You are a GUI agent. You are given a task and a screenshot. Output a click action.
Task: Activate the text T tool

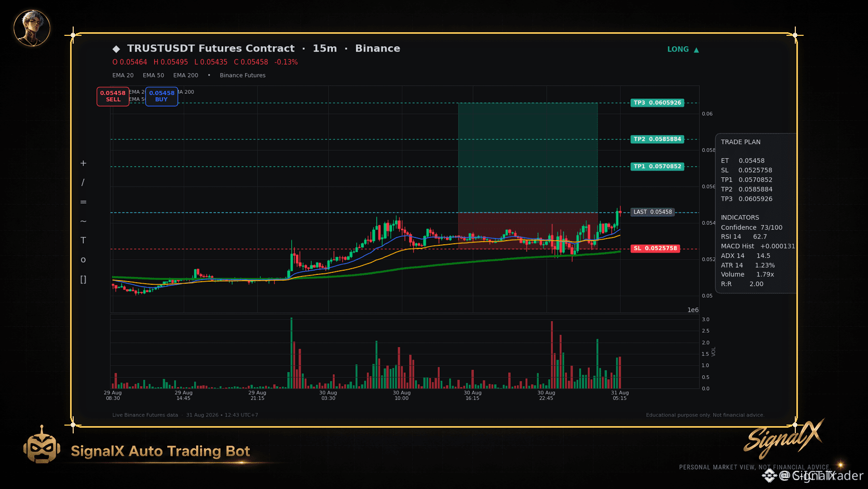83,240
